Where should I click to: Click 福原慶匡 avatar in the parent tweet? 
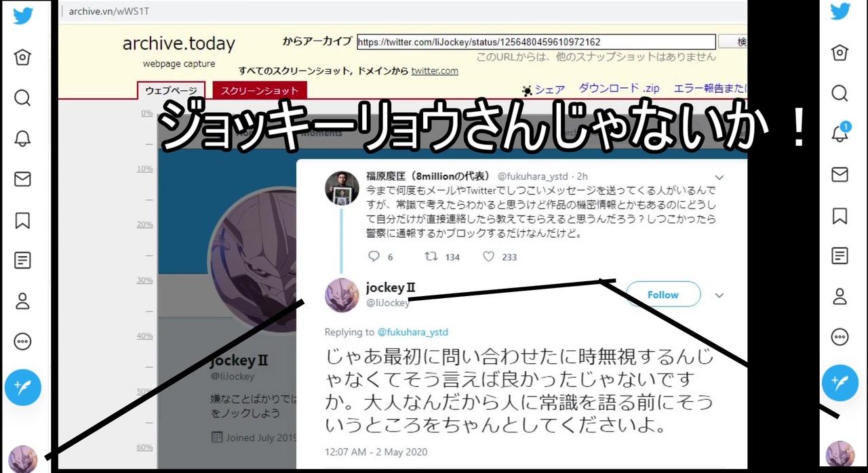[x=342, y=188]
